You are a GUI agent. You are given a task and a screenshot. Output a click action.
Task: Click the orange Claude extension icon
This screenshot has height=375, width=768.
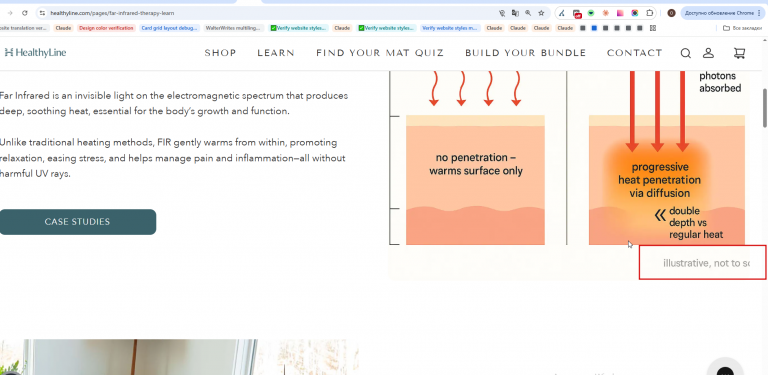coord(606,13)
